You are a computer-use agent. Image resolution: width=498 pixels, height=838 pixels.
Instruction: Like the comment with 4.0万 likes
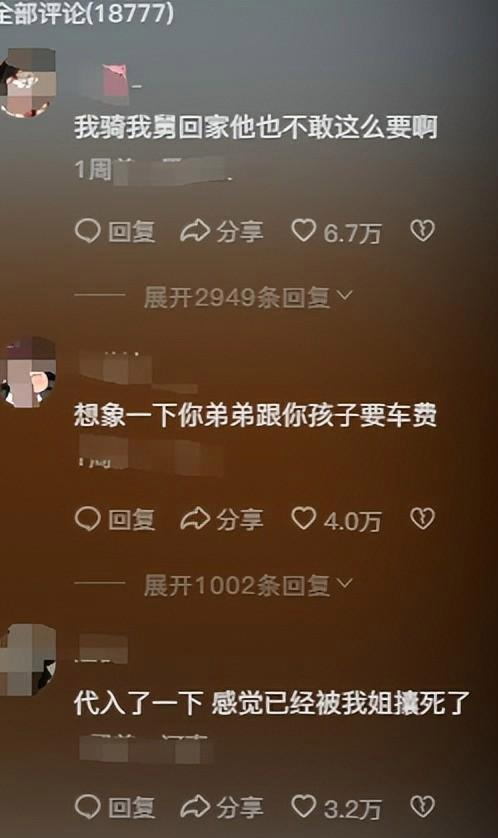point(304,518)
